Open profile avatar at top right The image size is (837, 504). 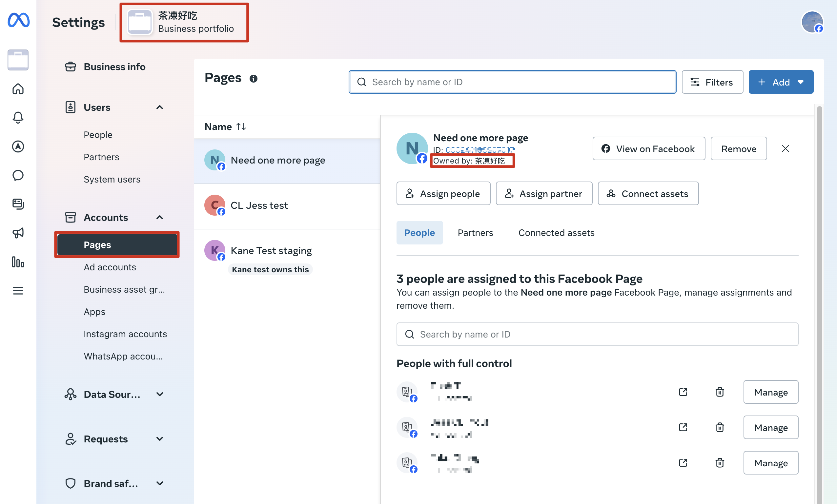click(x=812, y=22)
